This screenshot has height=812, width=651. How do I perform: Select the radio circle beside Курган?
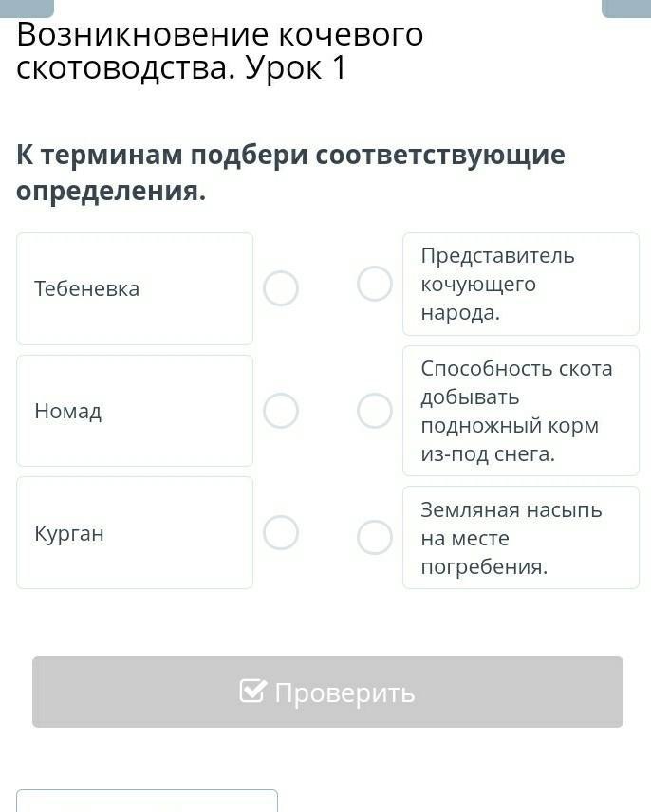click(x=281, y=533)
